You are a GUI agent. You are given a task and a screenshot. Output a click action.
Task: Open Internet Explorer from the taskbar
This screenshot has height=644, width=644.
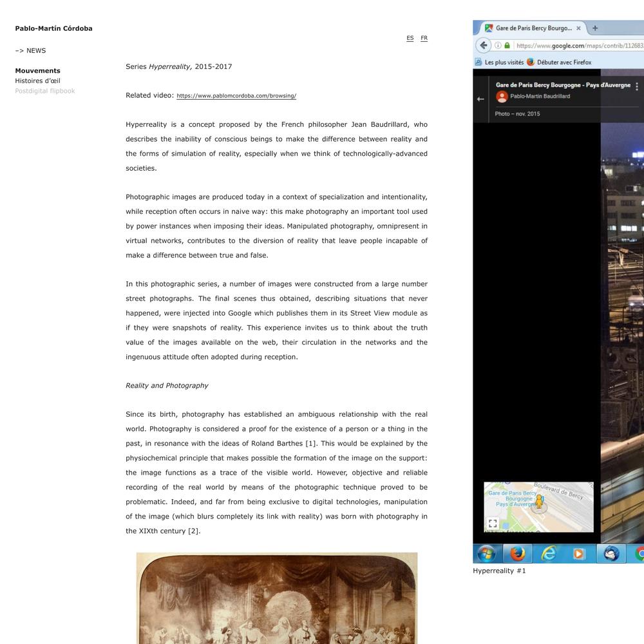pos(548,554)
